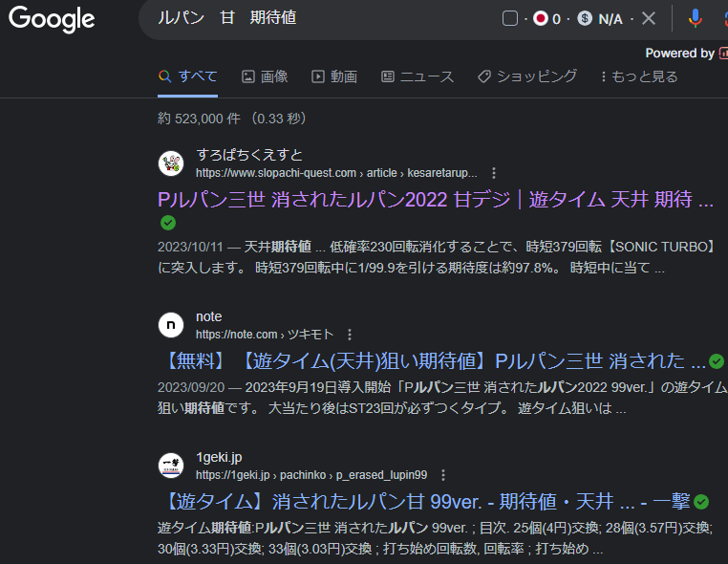The image size is (728, 564).
Task: Click the note site favicon
Action: point(170,325)
